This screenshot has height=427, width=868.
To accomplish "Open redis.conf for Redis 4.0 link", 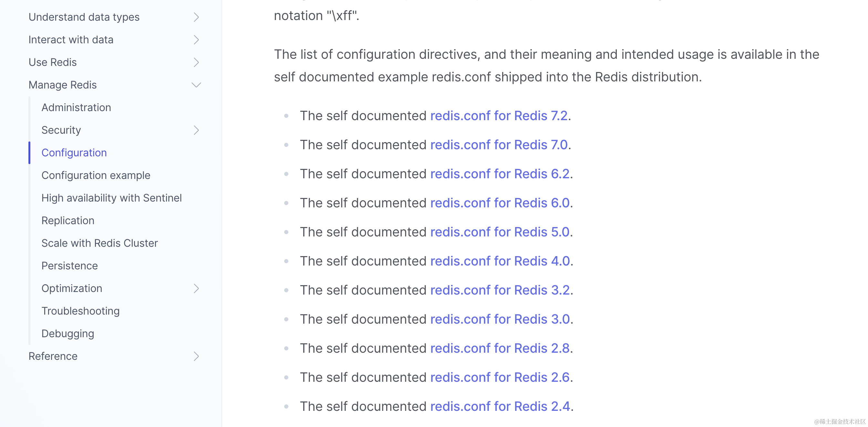I will (500, 261).
